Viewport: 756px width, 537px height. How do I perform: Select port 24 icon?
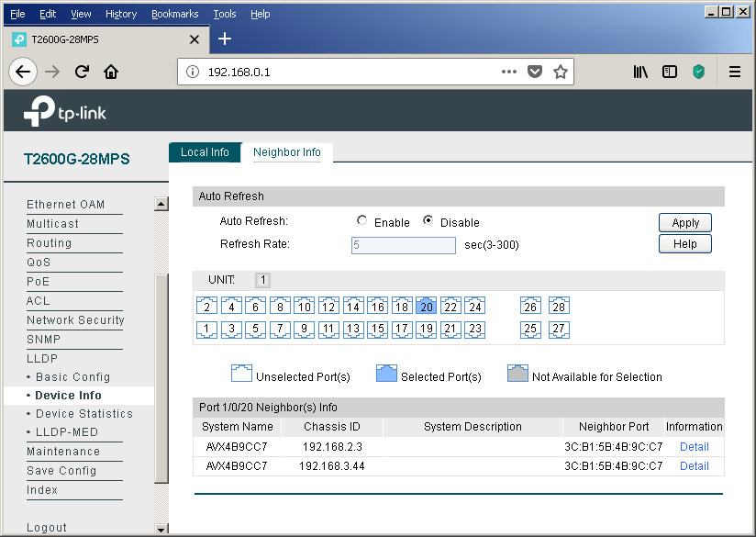(475, 306)
